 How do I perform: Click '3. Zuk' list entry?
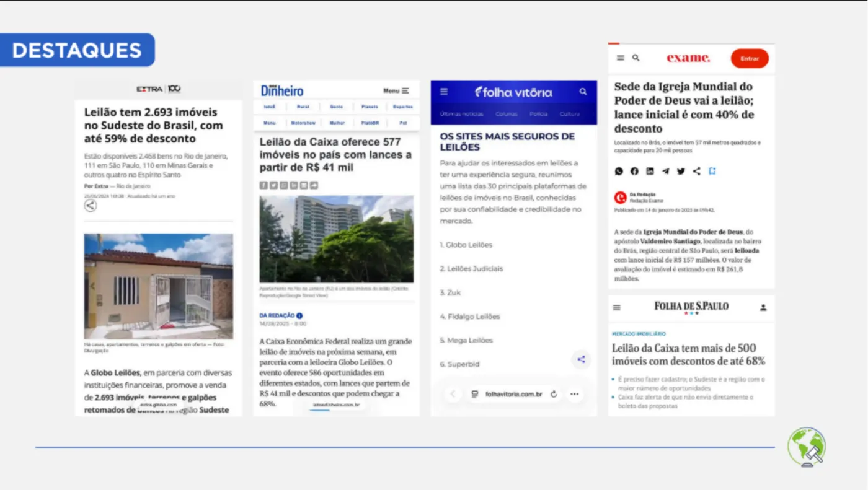coord(450,292)
